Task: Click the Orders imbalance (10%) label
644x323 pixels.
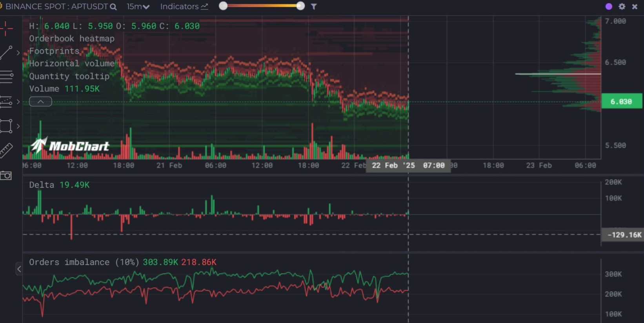Action: point(84,262)
